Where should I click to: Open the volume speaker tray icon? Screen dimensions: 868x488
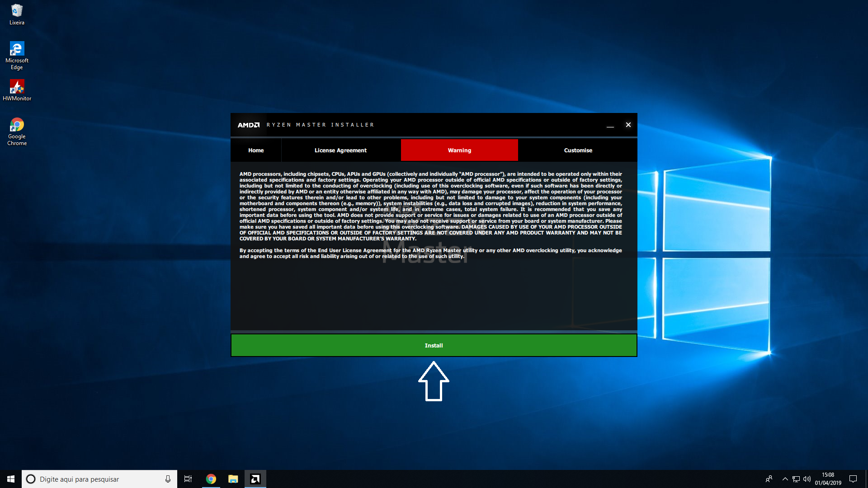pos(807,479)
